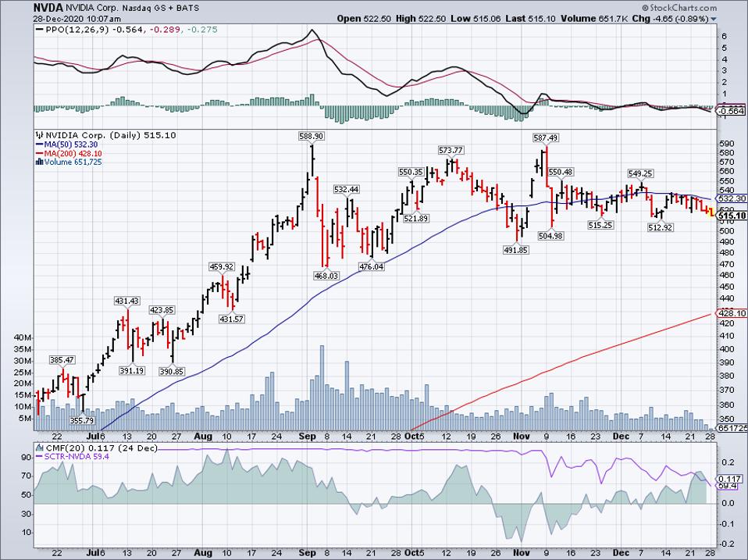The image size is (748, 560).
Task: Click the Aug label on price chart date axis
Action: 203,436
